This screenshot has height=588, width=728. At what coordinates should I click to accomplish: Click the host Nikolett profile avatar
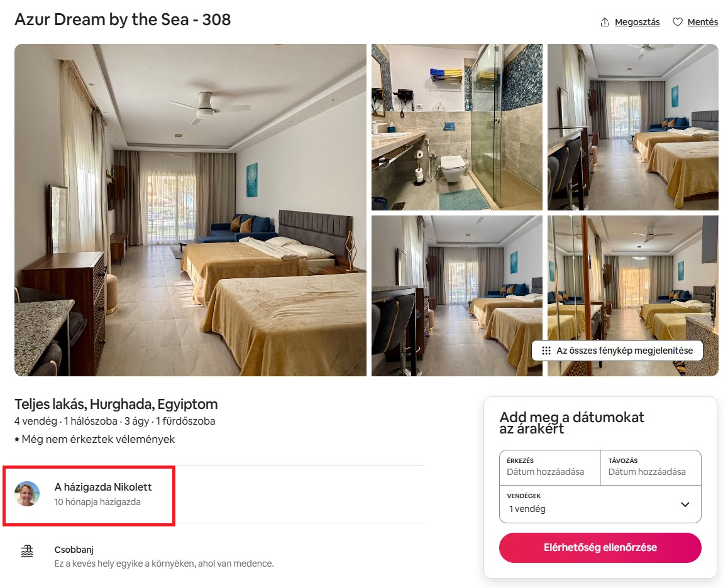click(27, 494)
